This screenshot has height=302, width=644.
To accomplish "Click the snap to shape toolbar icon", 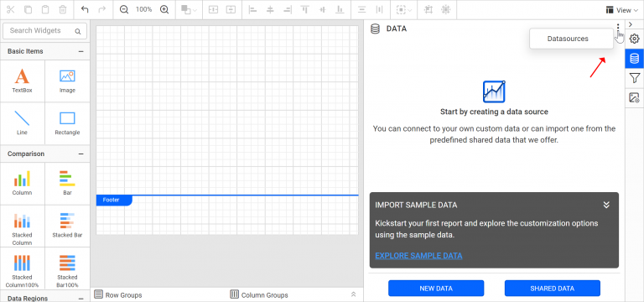I will tap(445, 9).
